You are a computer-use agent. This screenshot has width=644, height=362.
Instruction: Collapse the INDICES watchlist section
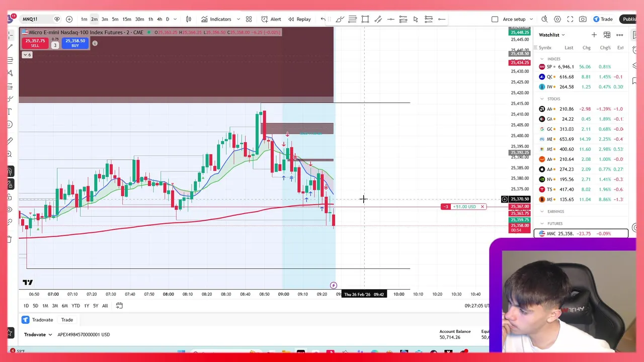coord(542,59)
